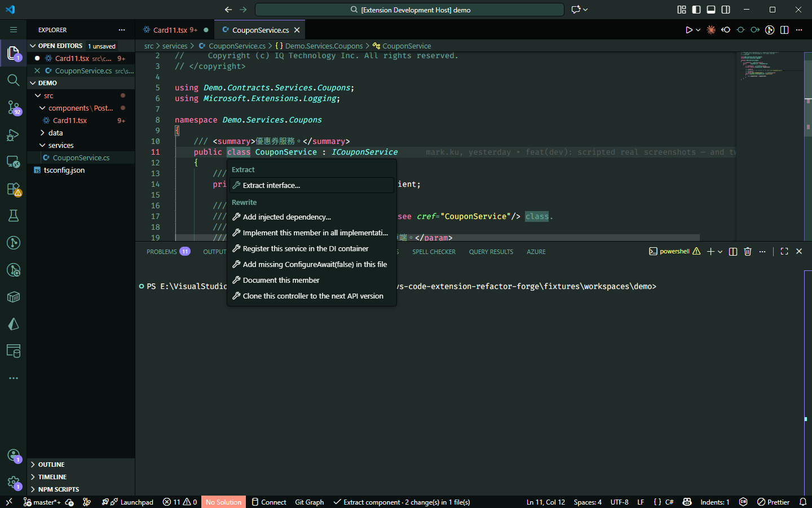Click the Copilot status icon in status bar

687,502
